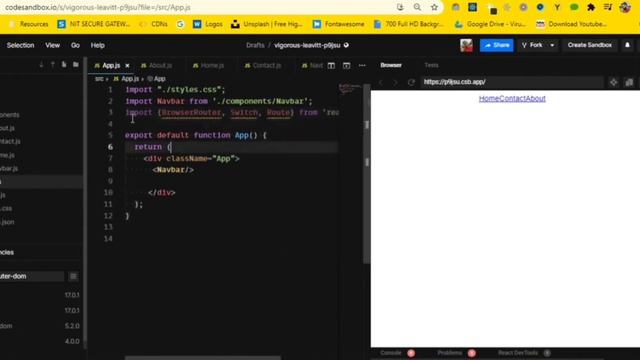Open preview in new window icon
This screenshot has height=360, width=640.
(629, 82)
